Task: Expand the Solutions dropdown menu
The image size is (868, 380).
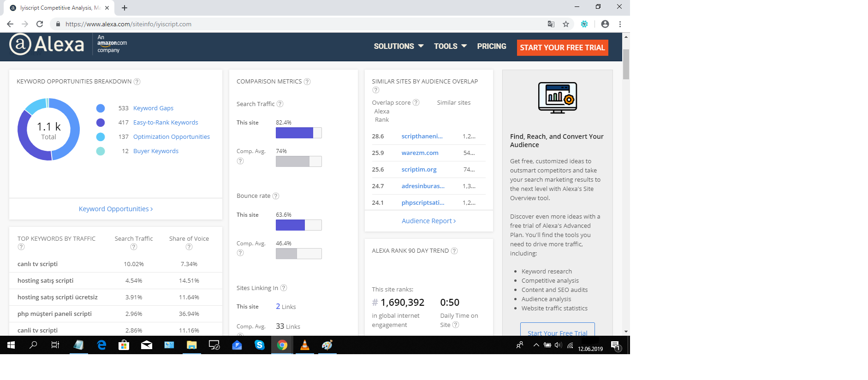Action: 398,46
